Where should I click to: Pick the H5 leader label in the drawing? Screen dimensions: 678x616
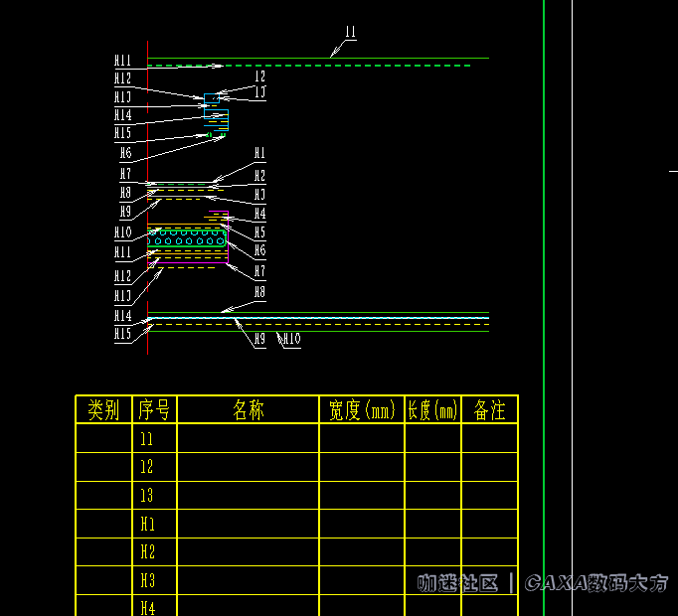259,232
